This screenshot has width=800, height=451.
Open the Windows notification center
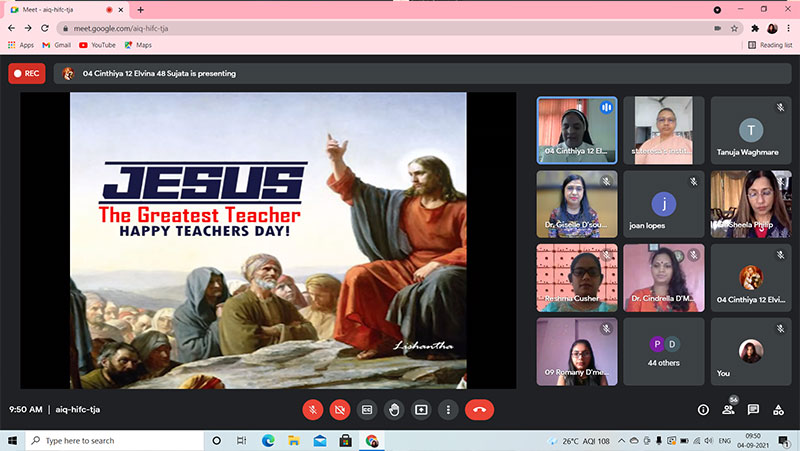click(x=784, y=441)
